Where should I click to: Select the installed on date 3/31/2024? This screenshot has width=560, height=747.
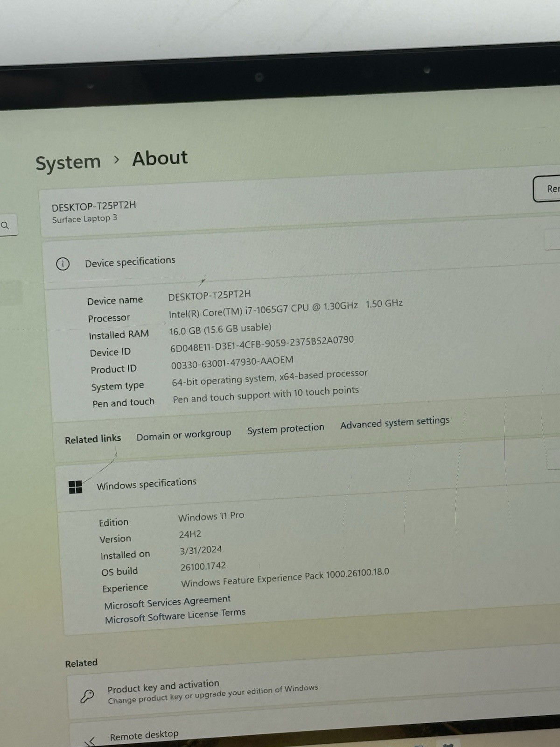click(201, 550)
